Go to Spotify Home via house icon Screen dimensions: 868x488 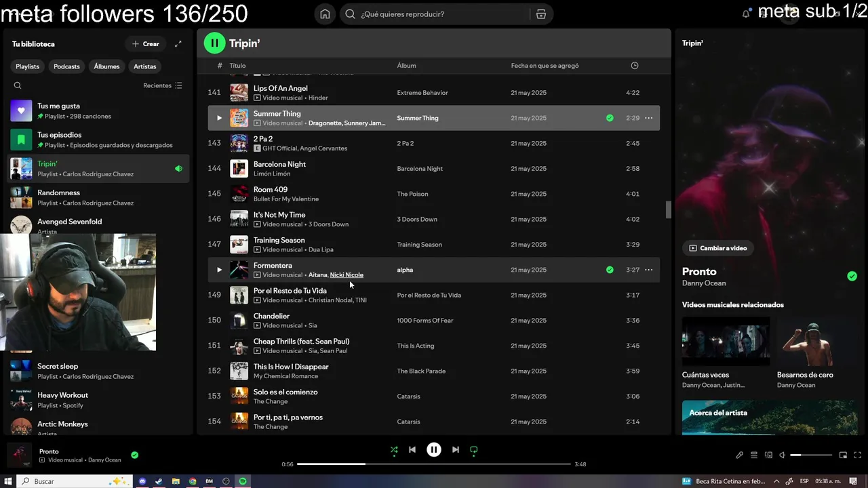pyautogui.click(x=325, y=14)
